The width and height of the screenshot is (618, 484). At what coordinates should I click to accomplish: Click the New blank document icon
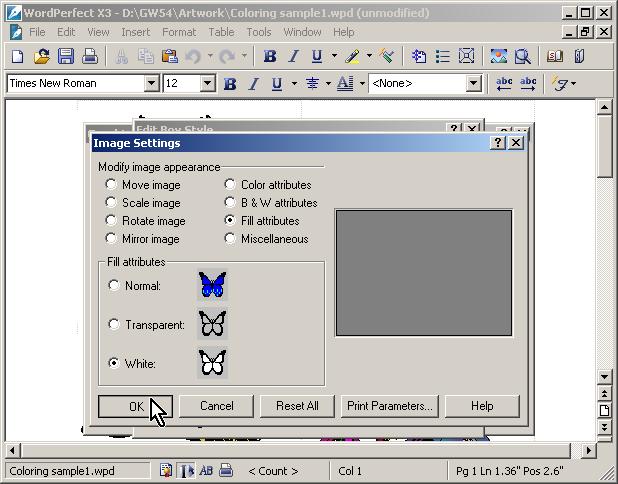point(17,56)
